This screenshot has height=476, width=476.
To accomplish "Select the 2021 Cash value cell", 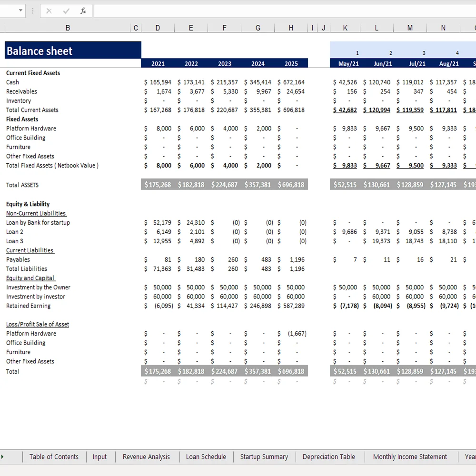I will (158, 82).
